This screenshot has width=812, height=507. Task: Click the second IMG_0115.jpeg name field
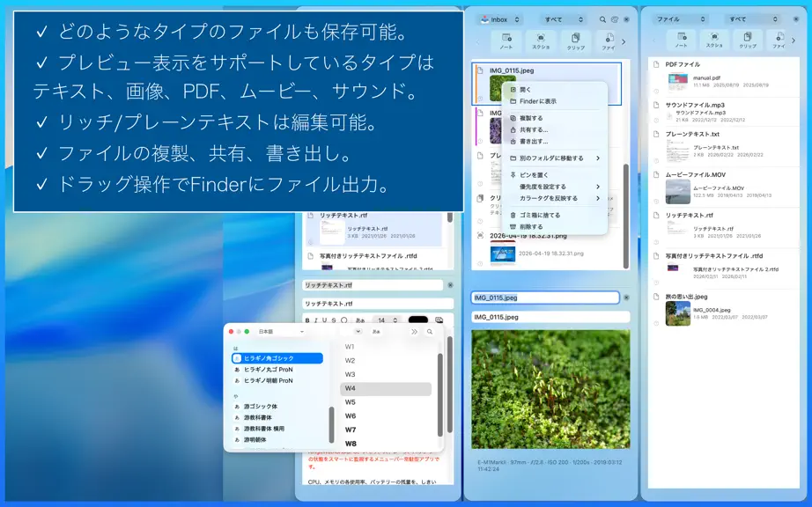(x=550, y=317)
